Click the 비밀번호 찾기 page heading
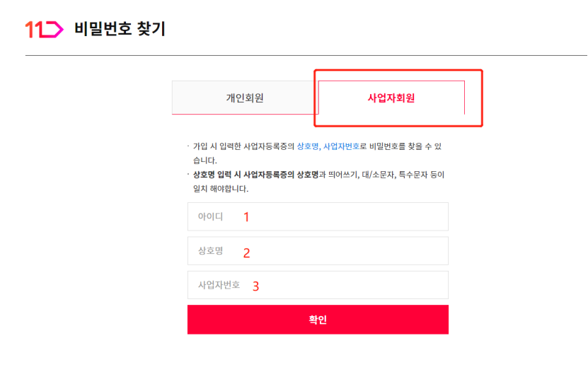Viewport: 588px width, 372px height. click(120, 30)
